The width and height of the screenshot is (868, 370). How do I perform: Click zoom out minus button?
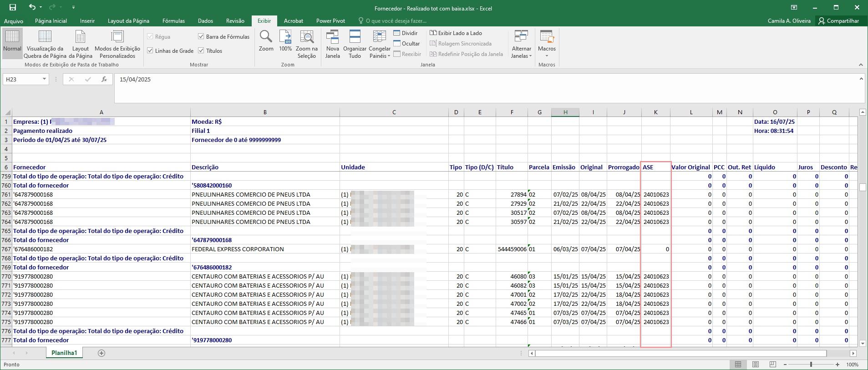tap(785, 365)
